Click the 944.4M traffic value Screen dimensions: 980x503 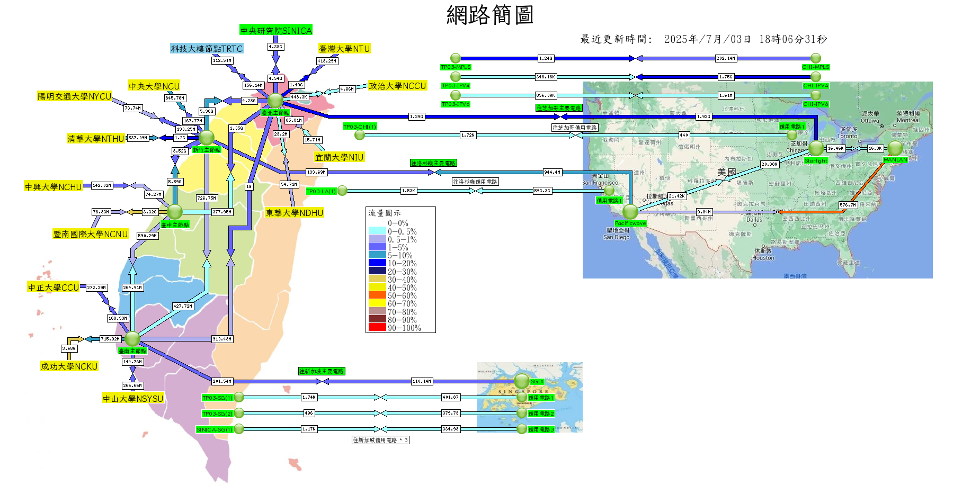(553, 172)
